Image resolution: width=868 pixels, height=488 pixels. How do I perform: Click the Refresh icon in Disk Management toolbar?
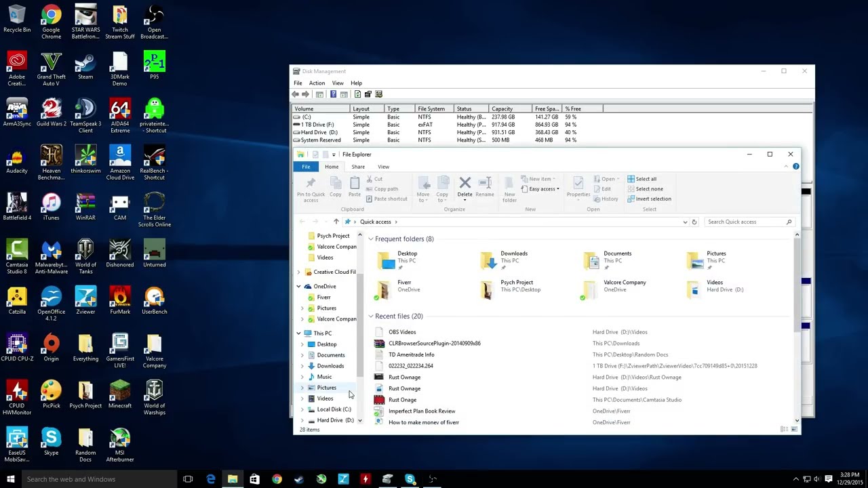357,94
